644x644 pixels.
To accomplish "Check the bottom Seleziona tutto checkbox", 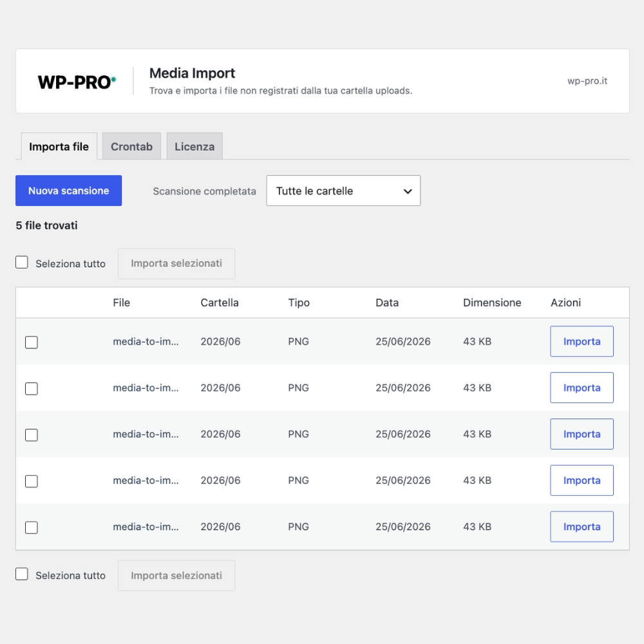I will click(22, 574).
